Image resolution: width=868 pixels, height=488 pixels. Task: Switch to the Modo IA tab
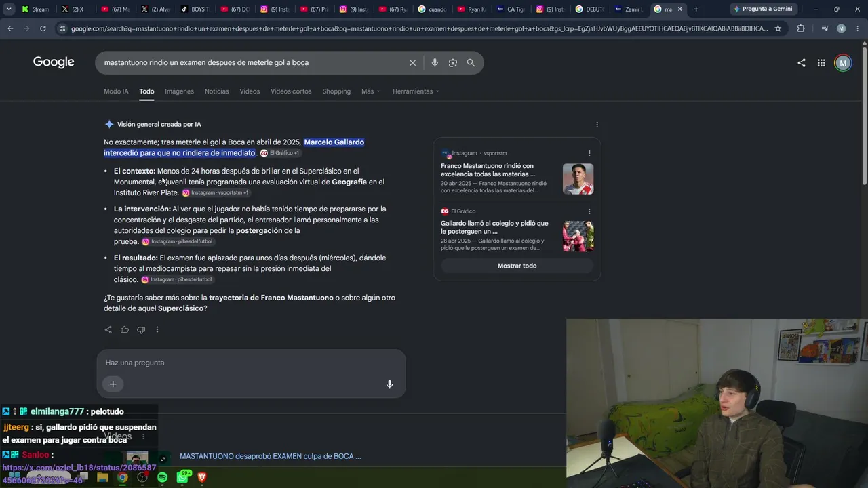pos(116,91)
